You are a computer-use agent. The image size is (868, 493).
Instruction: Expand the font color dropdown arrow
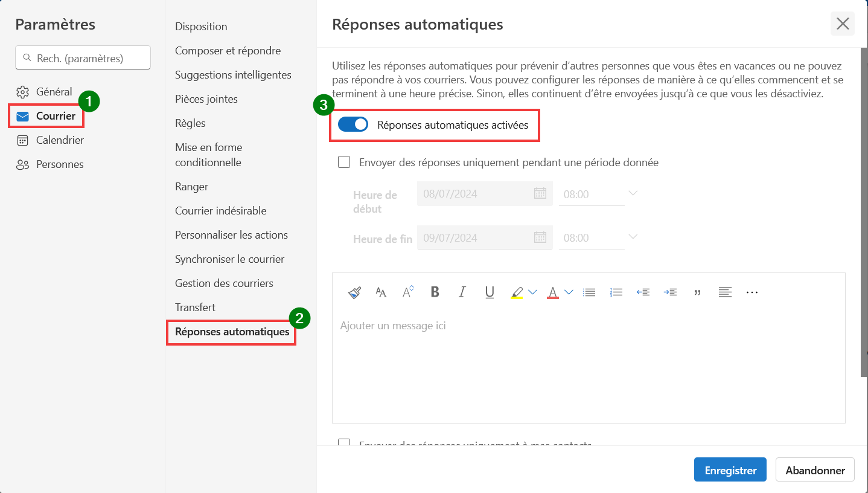tap(569, 292)
